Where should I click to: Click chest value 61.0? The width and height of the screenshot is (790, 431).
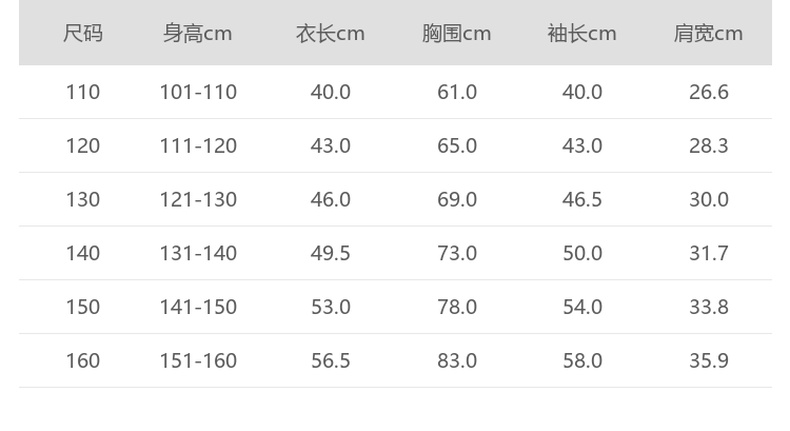coord(457,92)
